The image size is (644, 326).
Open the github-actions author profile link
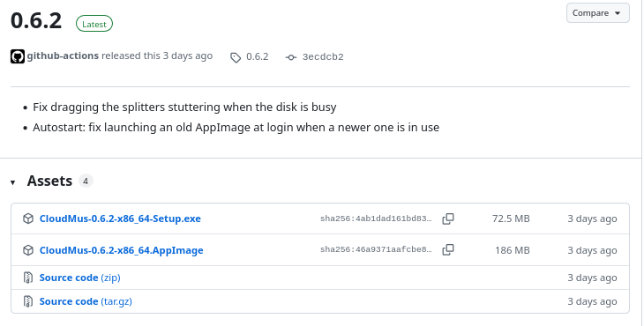(63, 56)
